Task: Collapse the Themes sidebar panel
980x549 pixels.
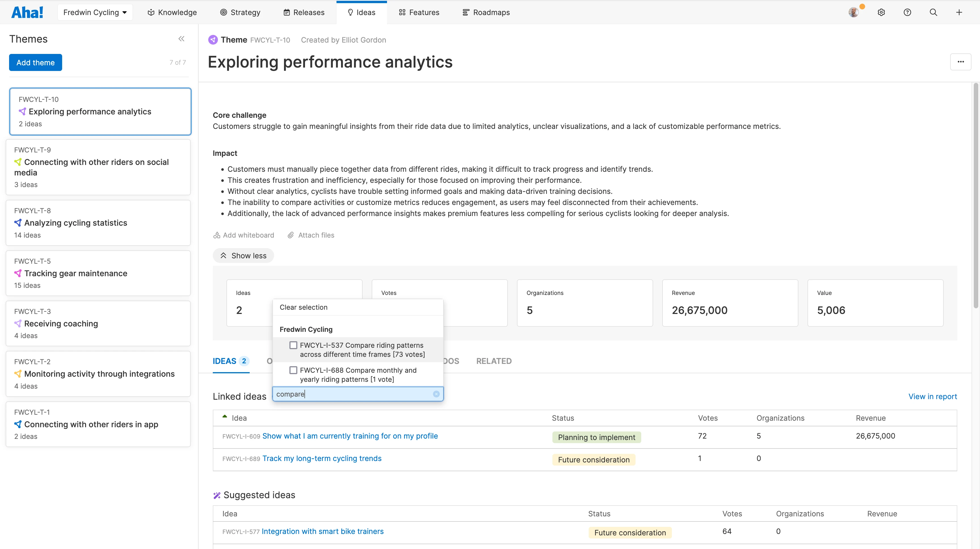Action: 182,39
